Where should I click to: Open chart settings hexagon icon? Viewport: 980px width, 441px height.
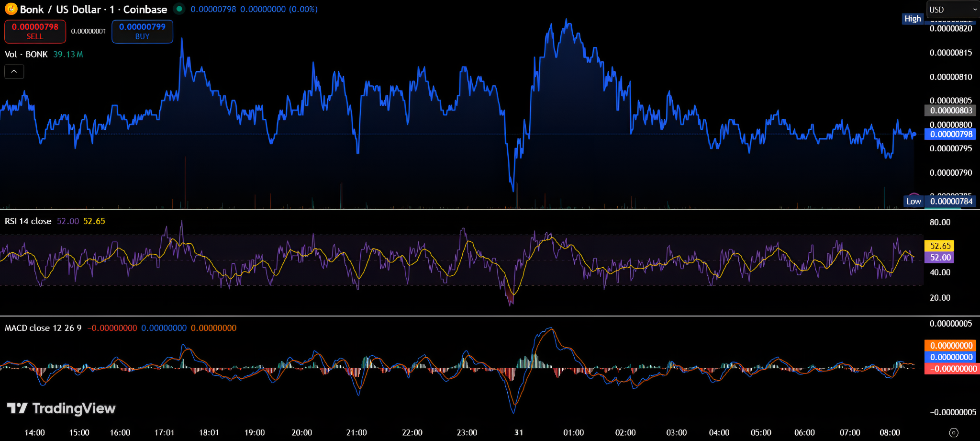pyautogui.click(x=953, y=432)
